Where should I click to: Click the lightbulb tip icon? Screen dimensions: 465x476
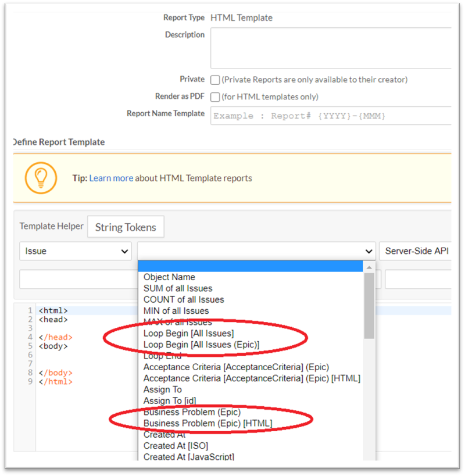(x=41, y=178)
